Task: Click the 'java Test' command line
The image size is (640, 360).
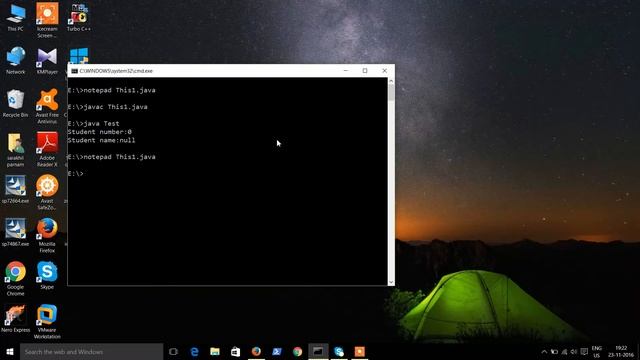Action: (x=93, y=123)
